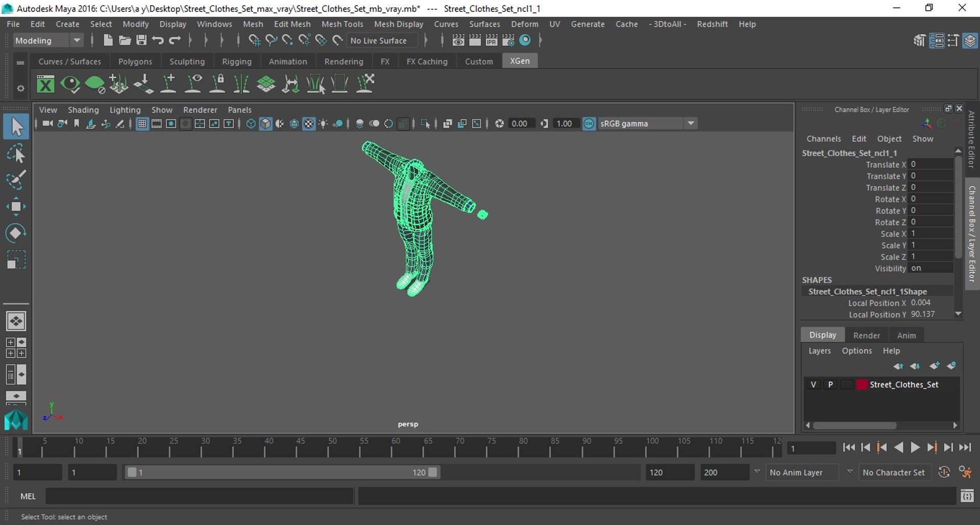This screenshot has width=980, height=525.
Task: Open the viewport Shading menu
Action: [83, 110]
